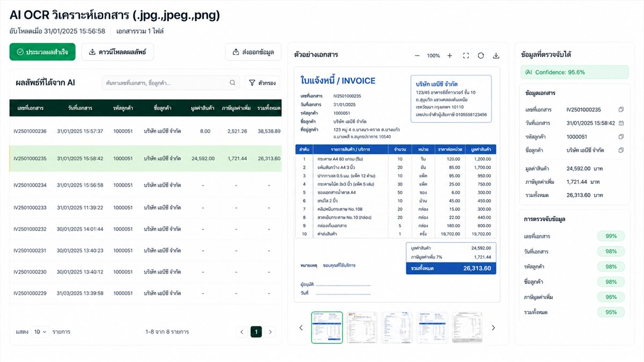644x362 pixels.
Task: Click 24,592.00 value in highlighted row
Action: coord(203,158)
